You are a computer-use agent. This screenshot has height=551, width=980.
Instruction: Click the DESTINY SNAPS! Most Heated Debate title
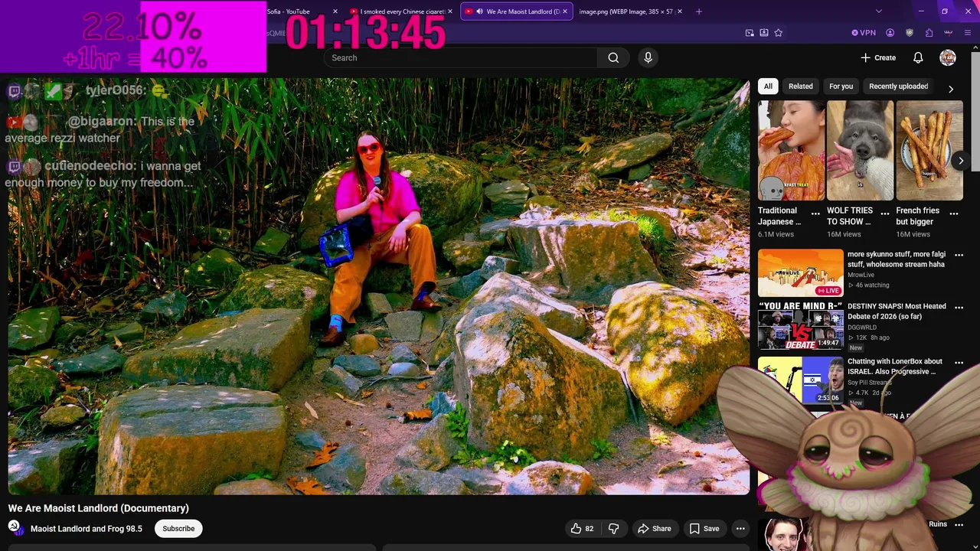pyautogui.click(x=897, y=311)
